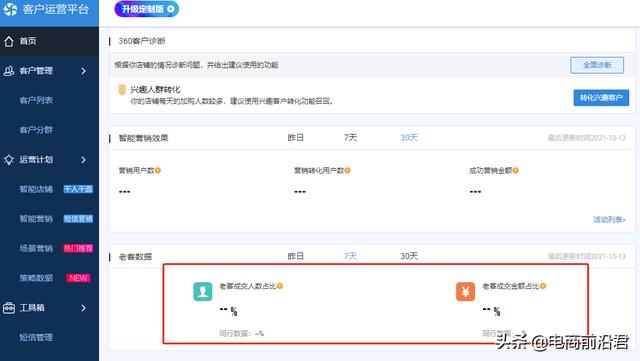This screenshot has width=640, height=361.
Task: Click info icon next to 营销用户数
Action: [158, 171]
